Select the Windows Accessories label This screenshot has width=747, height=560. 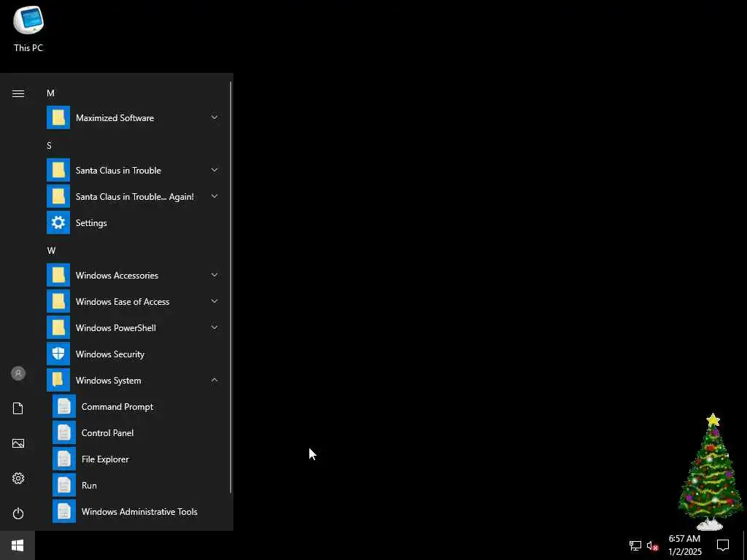coord(117,276)
